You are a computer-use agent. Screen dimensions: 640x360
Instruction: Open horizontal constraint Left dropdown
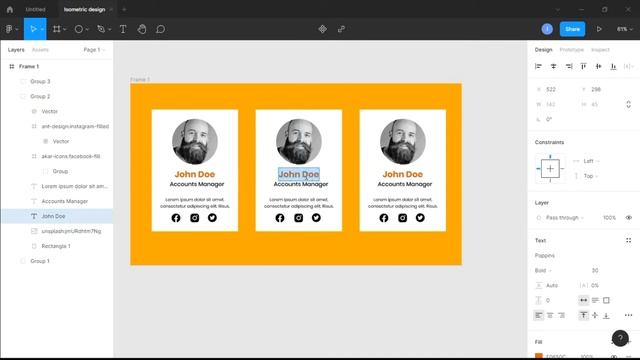click(591, 161)
